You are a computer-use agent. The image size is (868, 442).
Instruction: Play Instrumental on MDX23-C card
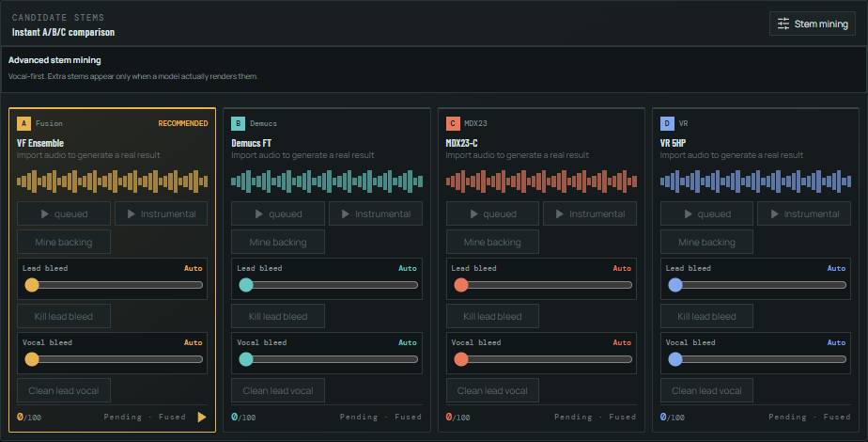pos(590,213)
